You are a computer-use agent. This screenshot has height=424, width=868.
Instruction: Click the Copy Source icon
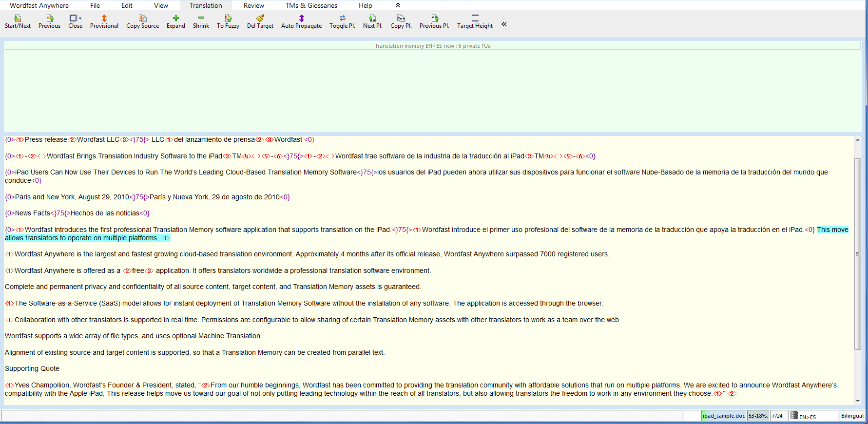(142, 19)
